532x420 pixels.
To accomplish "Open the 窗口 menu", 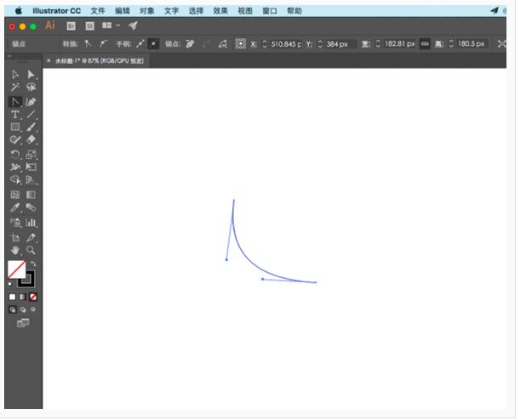I will pyautogui.click(x=270, y=11).
